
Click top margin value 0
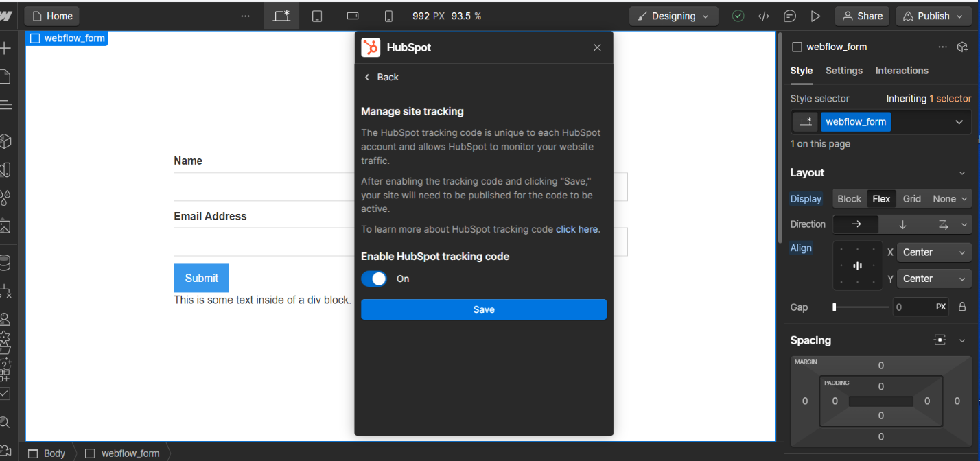(x=881, y=366)
